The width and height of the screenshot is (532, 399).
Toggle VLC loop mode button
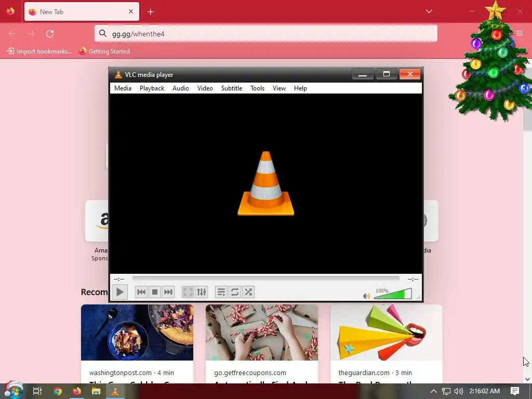235,292
